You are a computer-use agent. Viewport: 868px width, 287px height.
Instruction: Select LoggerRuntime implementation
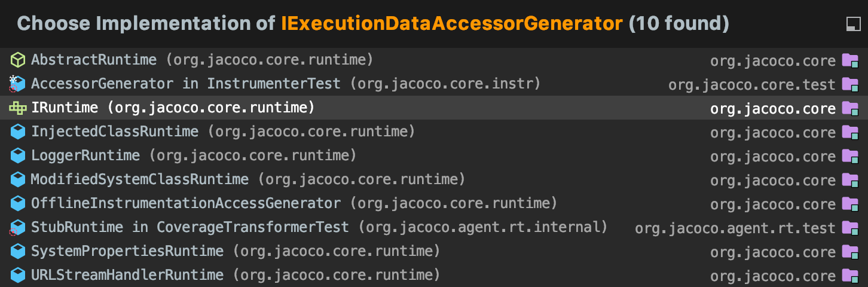tap(85, 155)
